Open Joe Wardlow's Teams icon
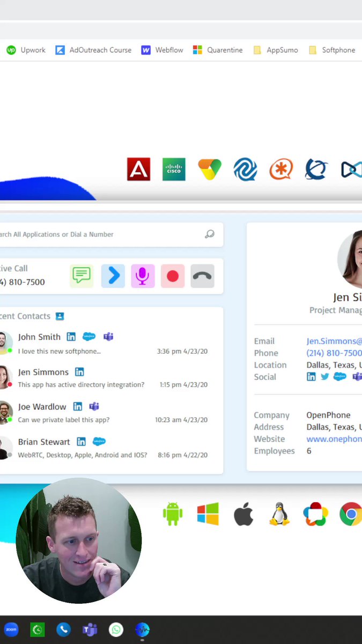362x644 pixels. [94, 406]
